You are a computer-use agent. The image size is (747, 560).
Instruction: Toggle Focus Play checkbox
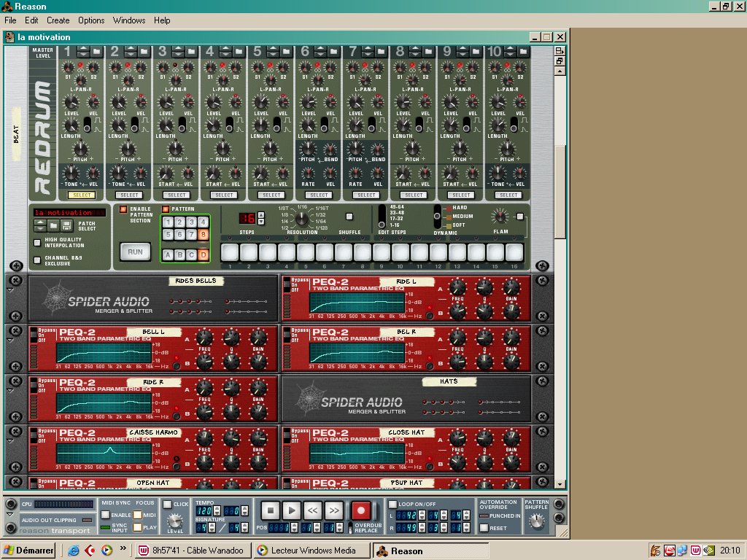tap(138, 527)
